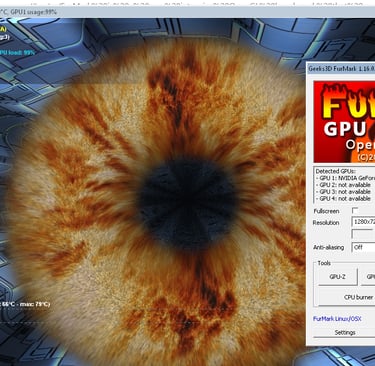Viewport: 375px width, 366px height.
Task: Launch the GPU-Z tool button
Action: coord(337,277)
